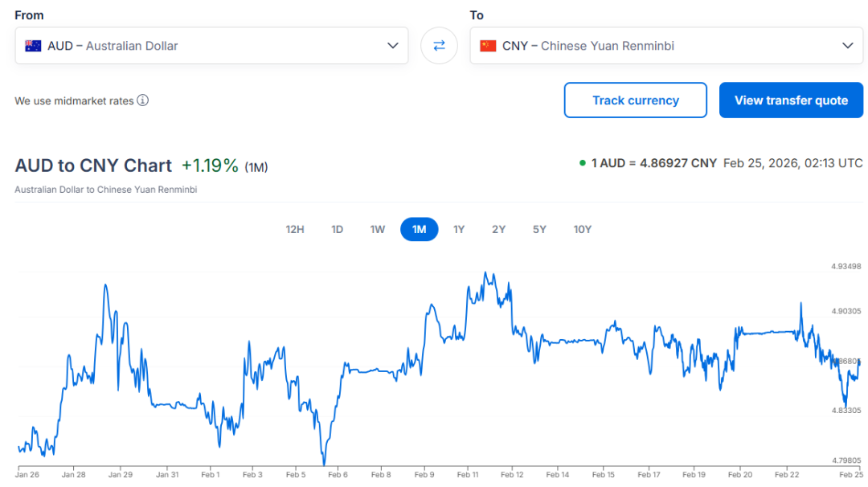Switch chart to 1D range
Screen dimensions: 868x487
pos(337,229)
